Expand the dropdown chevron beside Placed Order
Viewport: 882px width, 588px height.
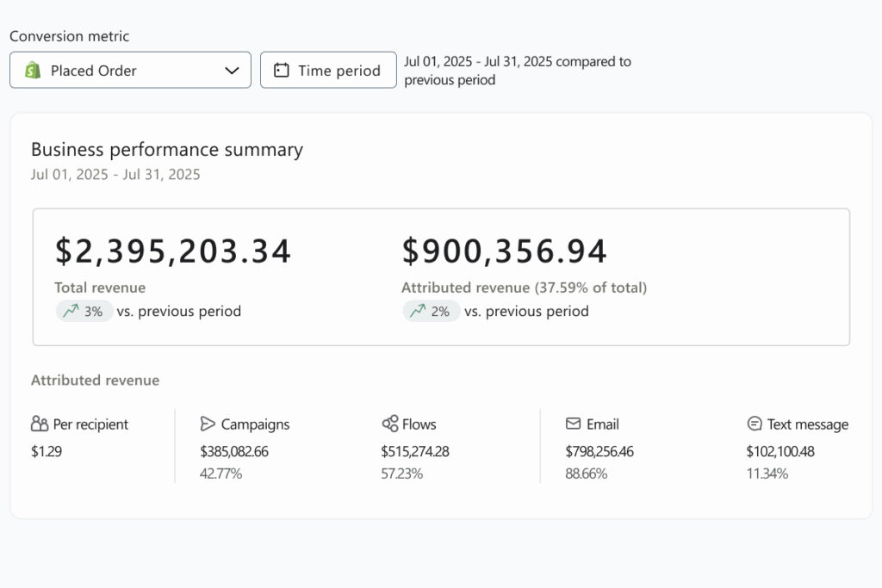(x=232, y=71)
